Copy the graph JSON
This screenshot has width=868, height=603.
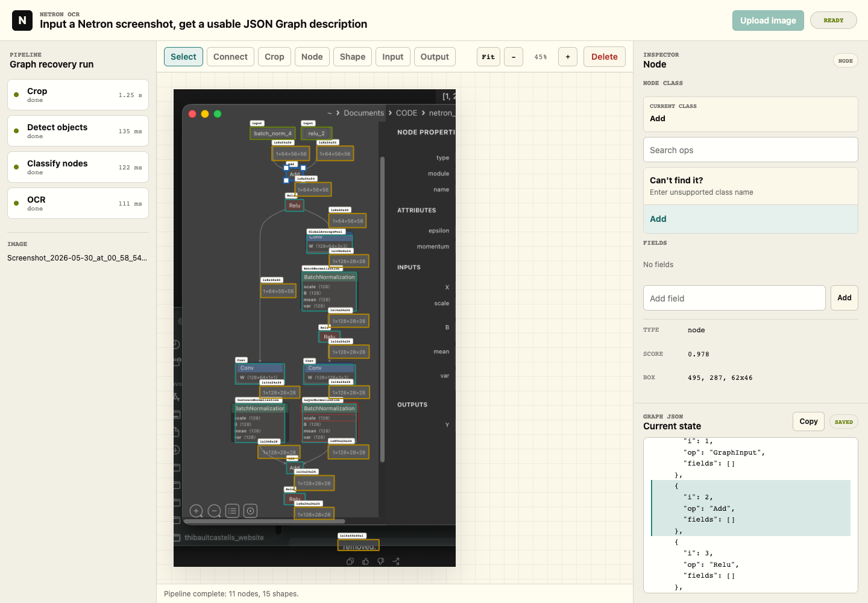(x=808, y=421)
